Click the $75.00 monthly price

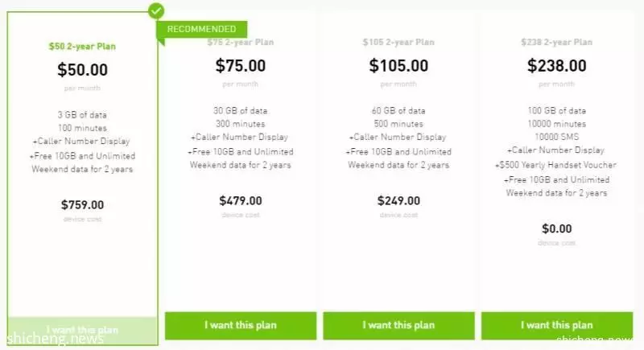[x=241, y=66]
